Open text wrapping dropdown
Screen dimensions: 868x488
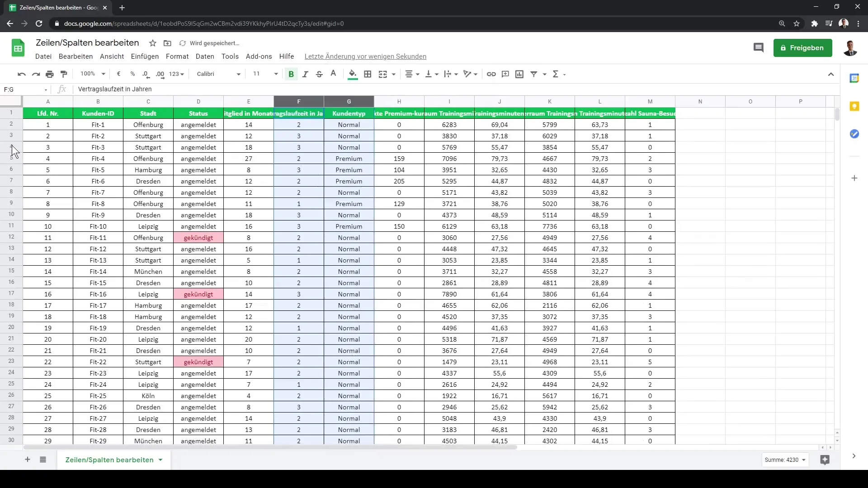(451, 74)
